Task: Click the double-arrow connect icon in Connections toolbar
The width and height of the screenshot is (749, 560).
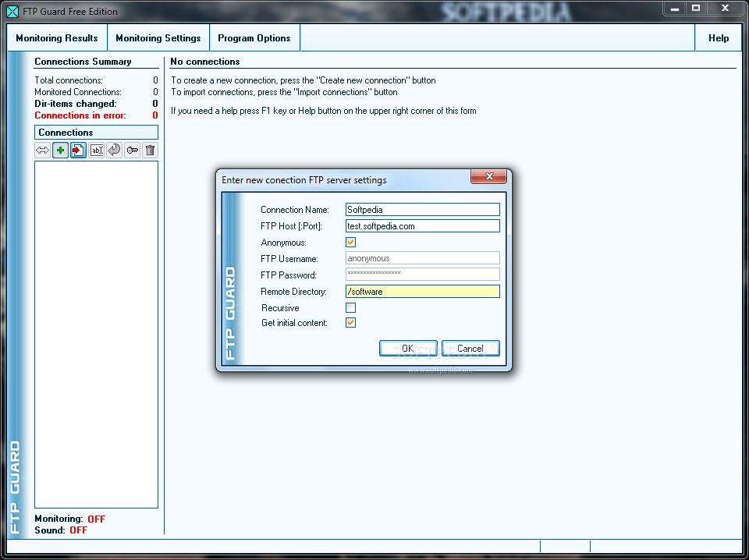Action: point(42,151)
